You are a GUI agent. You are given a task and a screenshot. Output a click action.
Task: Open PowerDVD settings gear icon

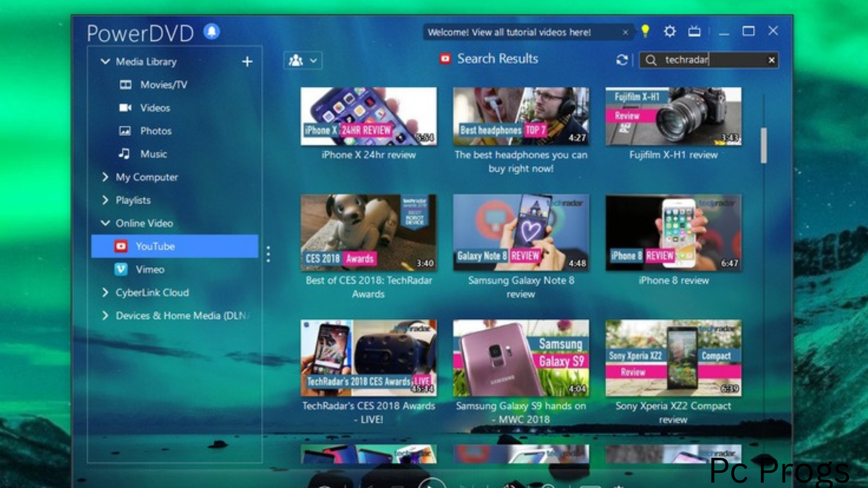(x=670, y=31)
